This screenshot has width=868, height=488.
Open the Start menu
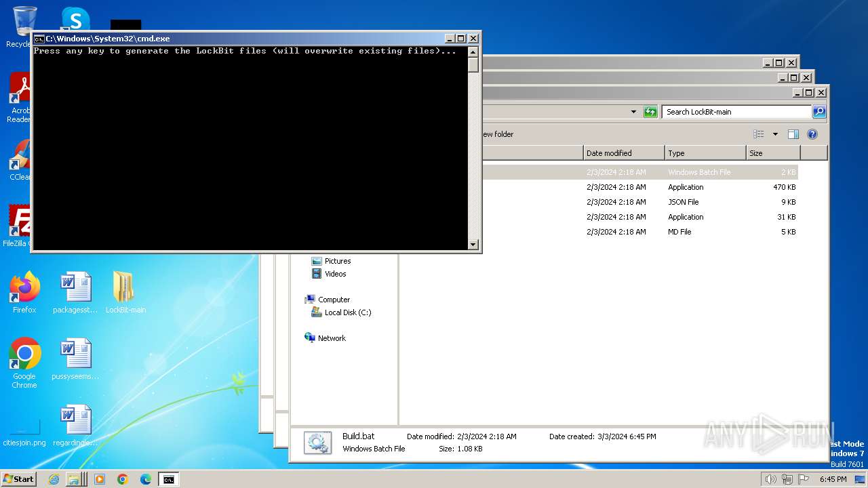[x=19, y=479]
